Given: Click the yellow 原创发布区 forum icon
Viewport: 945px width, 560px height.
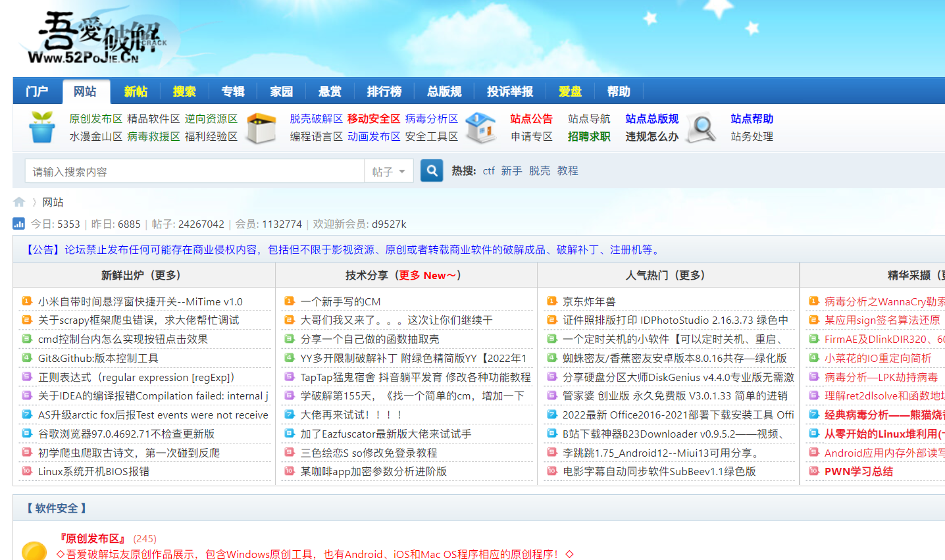Looking at the screenshot, I should pyautogui.click(x=34, y=551).
